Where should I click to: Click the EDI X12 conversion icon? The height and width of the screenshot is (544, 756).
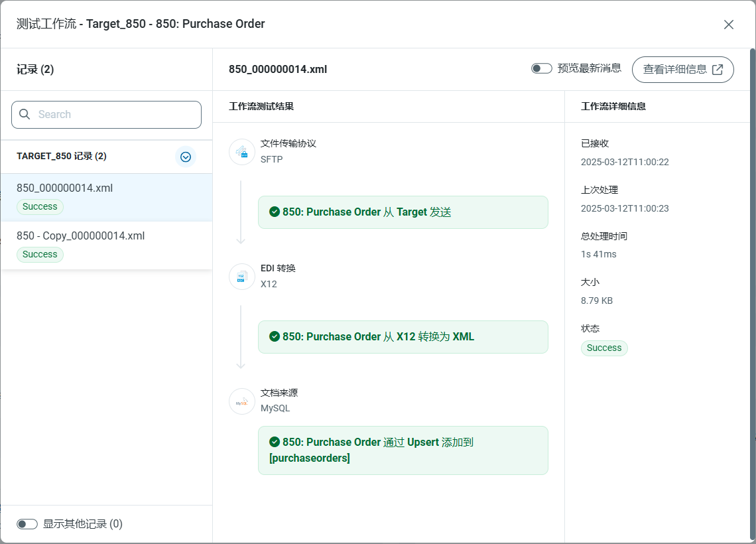click(x=242, y=277)
